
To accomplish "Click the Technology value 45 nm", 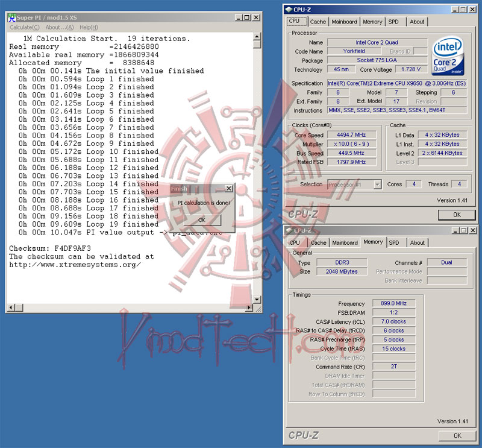I will [341, 69].
